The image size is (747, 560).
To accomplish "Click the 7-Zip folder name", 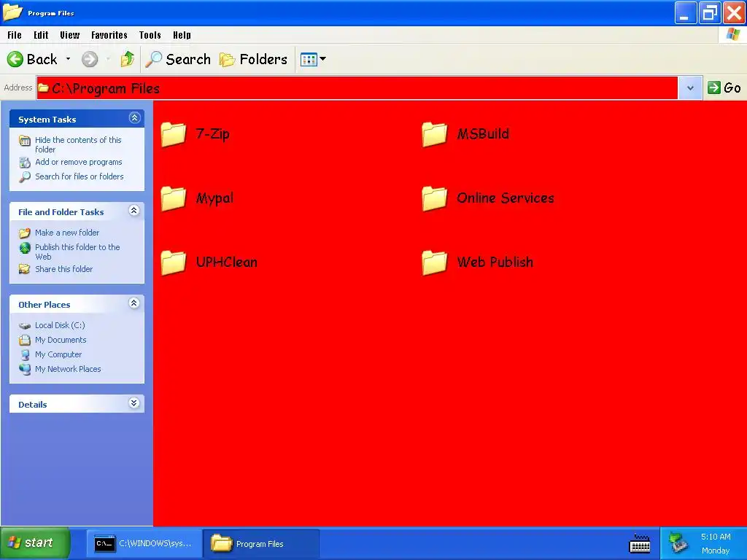I will [x=212, y=134].
